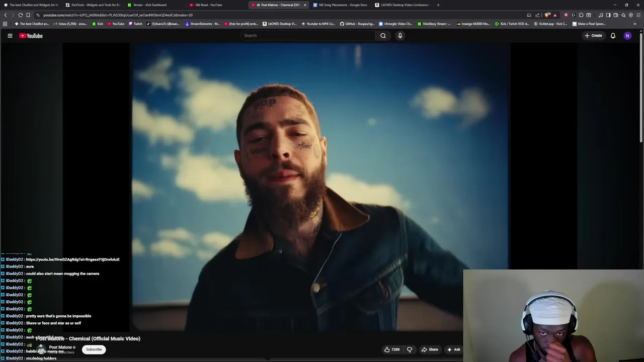The image size is (644, 362).
Task: Switch to LitONES Desktop Video Conference tab
Action: (403, 5)
